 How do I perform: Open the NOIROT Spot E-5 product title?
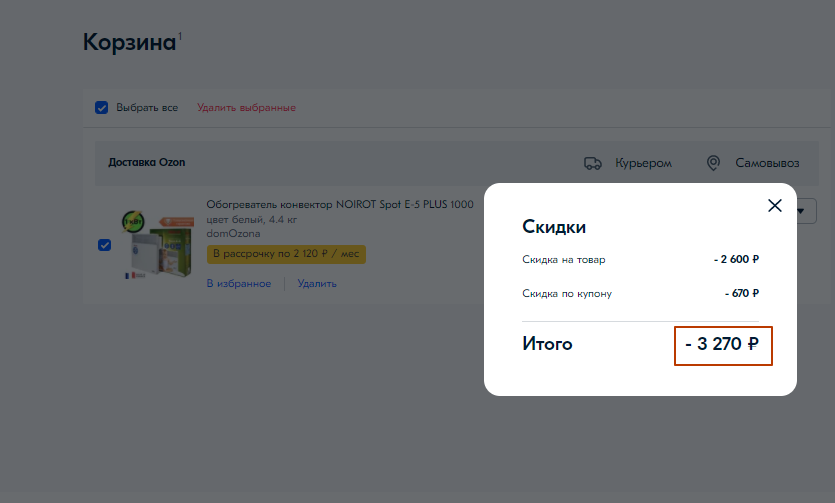339,204
